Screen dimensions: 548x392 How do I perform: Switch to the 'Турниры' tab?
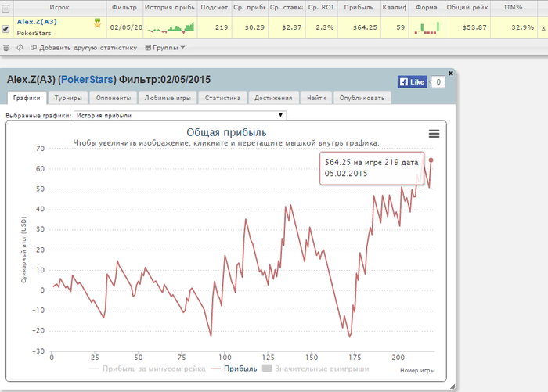68,99
